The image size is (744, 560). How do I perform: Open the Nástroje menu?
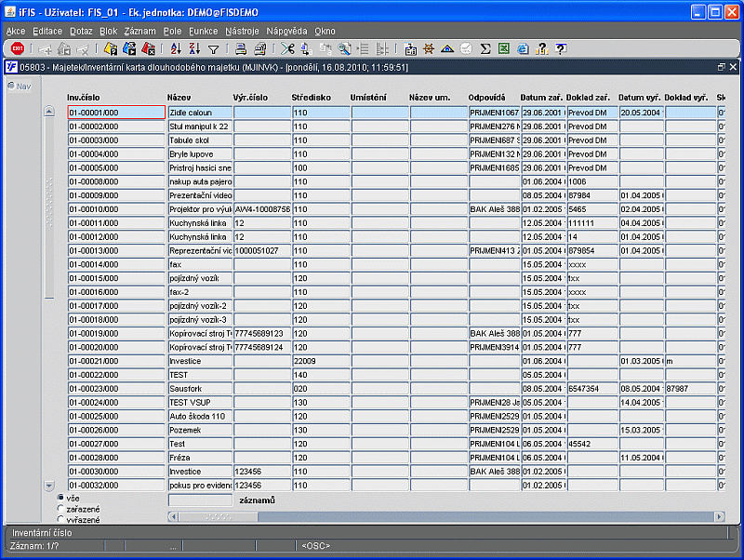point(242,32)
